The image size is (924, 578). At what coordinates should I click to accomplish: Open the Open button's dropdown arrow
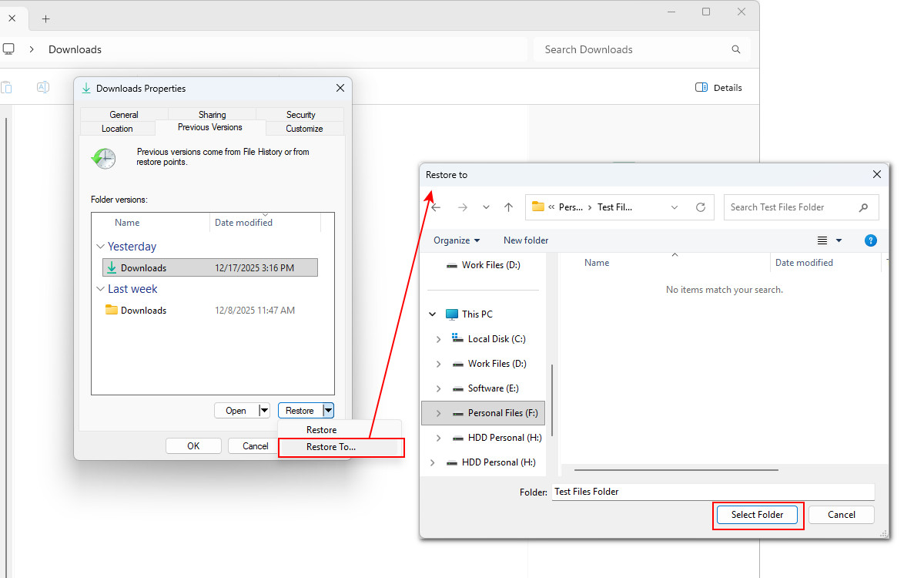tap(264, 410)
